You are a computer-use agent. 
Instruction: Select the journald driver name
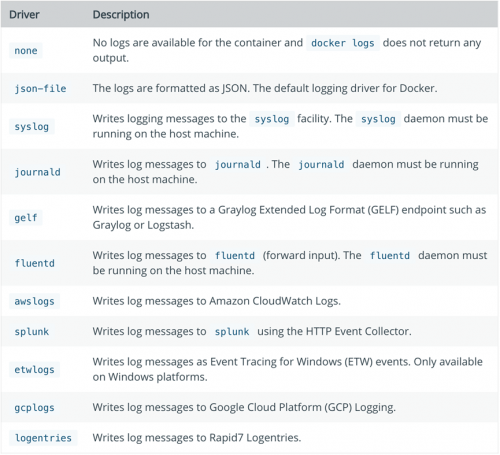pos(37,172)
